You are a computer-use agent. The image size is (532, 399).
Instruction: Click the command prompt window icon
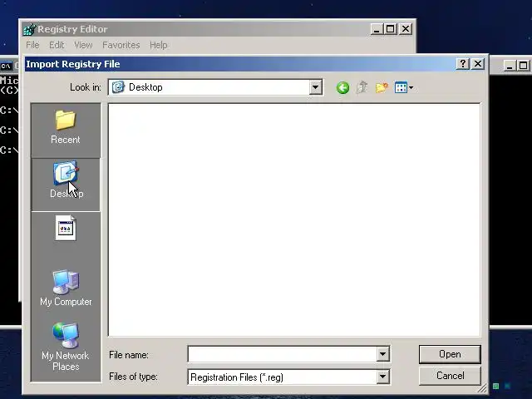6,66
